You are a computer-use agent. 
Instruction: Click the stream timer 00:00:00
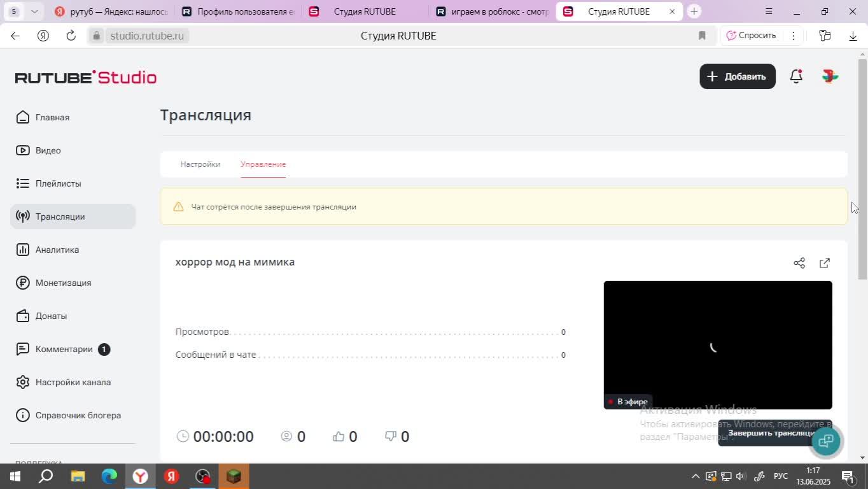click(x=223, y=436)
